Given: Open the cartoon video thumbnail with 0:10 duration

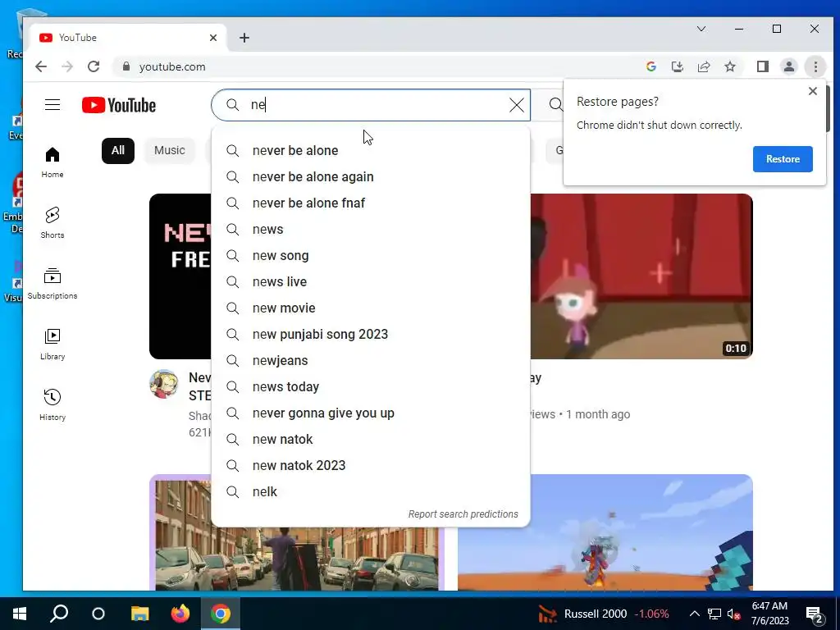Looking at the screenshot, I should click(x=641, y=276).
